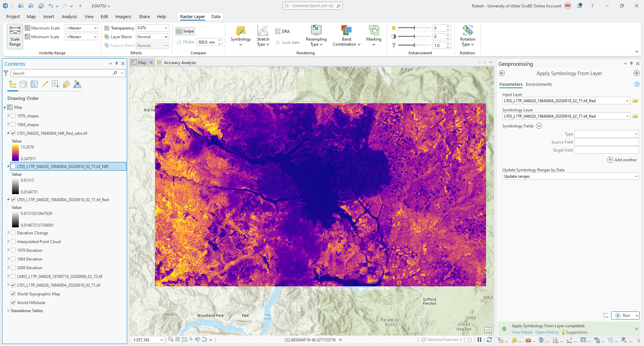Toggle visibility of Elevation Change layer

pyautogui.click(x=13, y=233)
